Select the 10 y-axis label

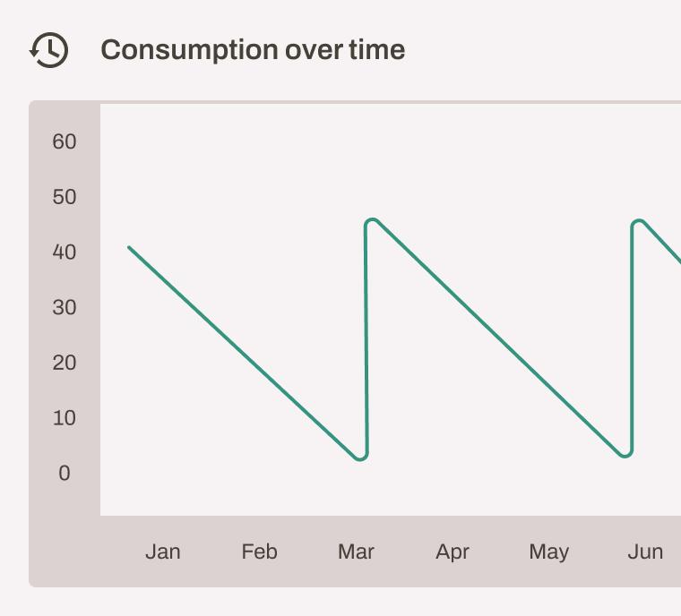click(65, 418)
